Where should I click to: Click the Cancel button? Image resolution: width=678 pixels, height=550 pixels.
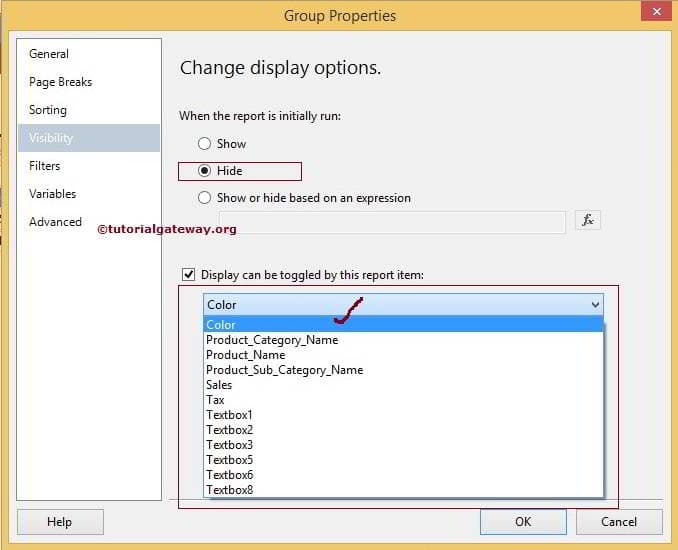coord(619,522)
